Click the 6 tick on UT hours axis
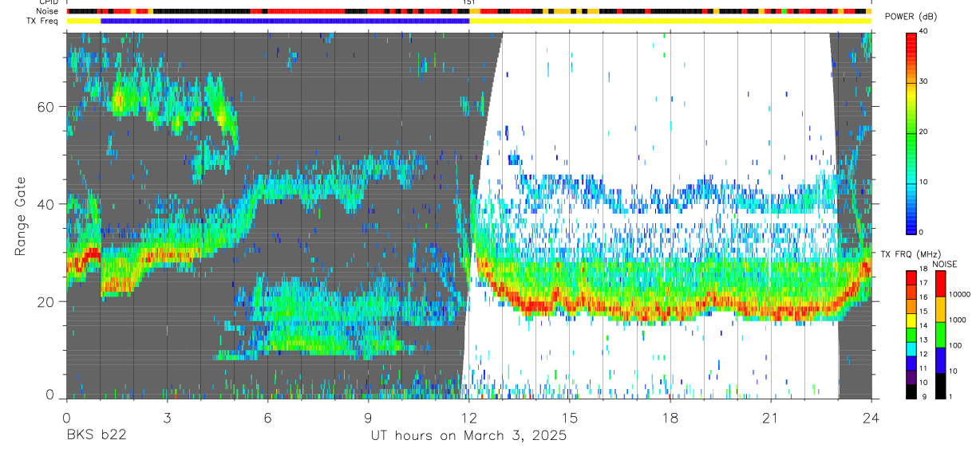The image size is (980, 452). tap(267, 418)
